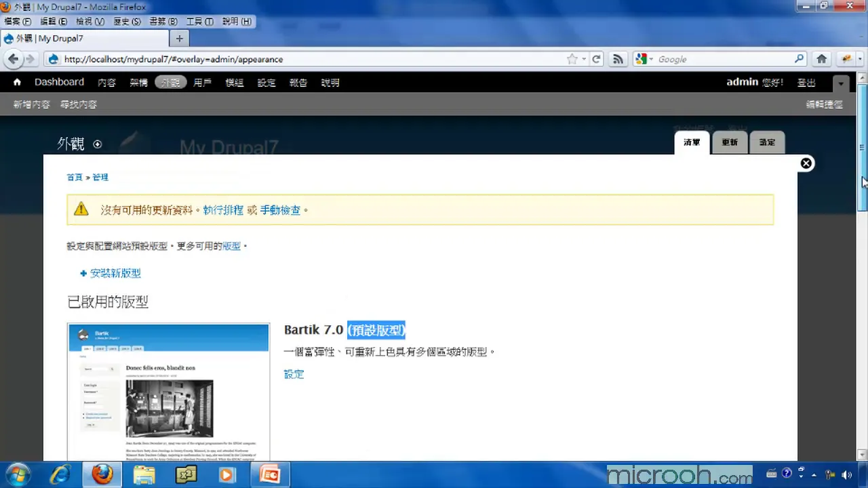Open the 書籤 (B) menu
The image size is (868, 488).
click(163, 22)
